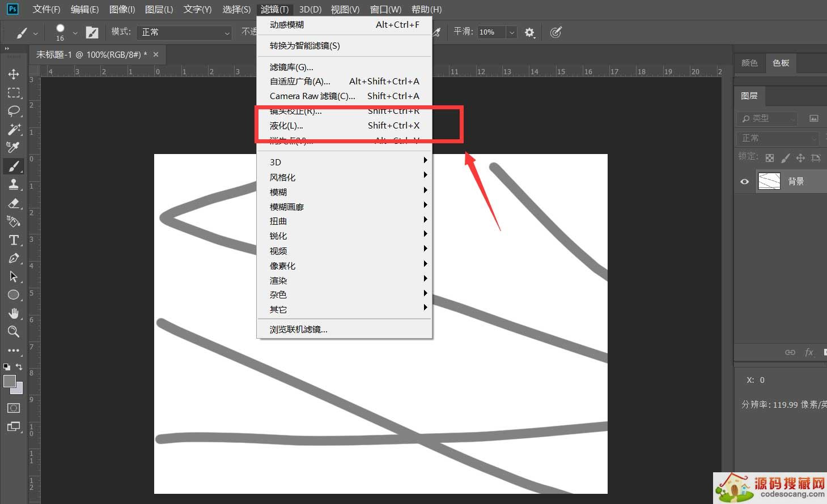Toggle the brush settings panel button
The image size is (827, 504).
[92, 32]
